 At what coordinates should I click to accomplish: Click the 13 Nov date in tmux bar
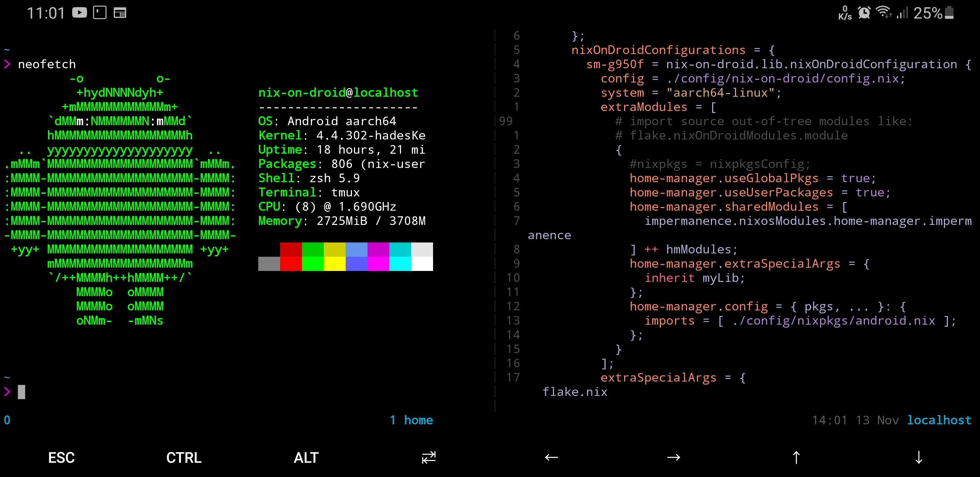point(878,420)
